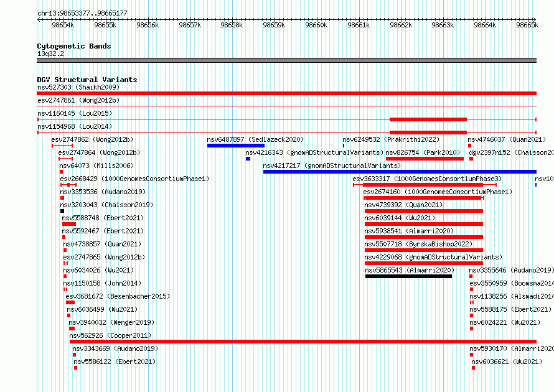Open the nsv826754 (Park2010) label
The image size is (554, 392).
coord(423,152)
